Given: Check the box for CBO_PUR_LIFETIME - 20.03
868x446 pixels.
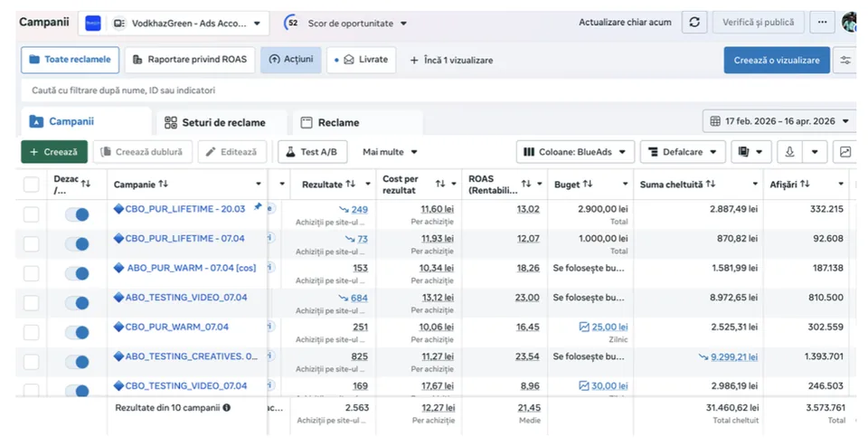Looking at the screenshot, I should [32, 214].
